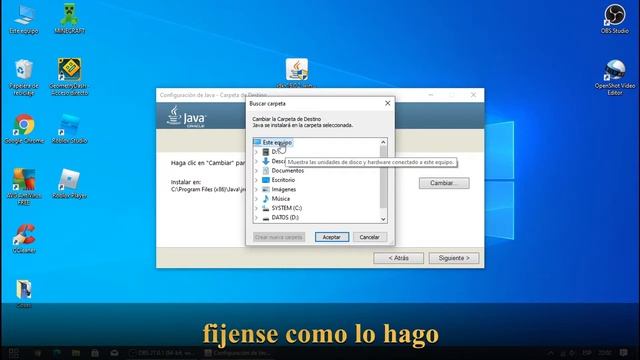Expand the SYSTEM (C:) drive node
The width and height of the screenshot is (640, 360).
click(256, 208)
